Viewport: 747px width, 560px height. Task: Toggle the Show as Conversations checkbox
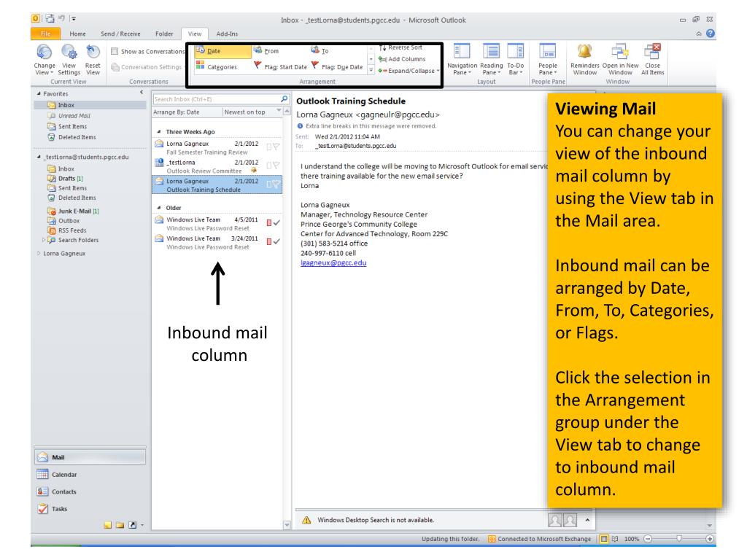[115, 52]
